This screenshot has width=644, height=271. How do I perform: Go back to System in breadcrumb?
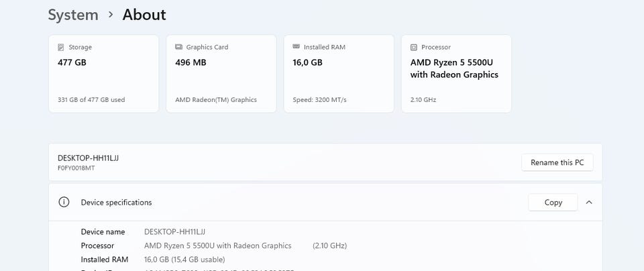pos(73,15)
